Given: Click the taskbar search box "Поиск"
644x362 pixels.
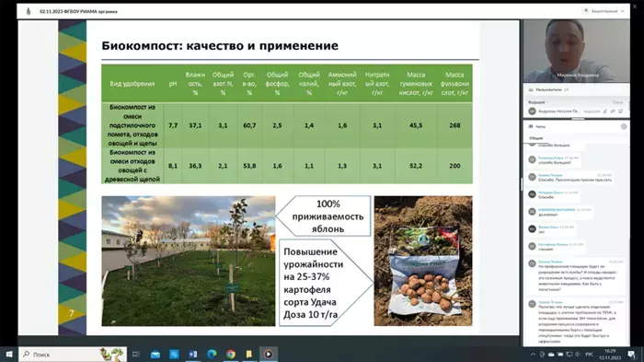Looking at the screenshot, I should click(73, 355).
